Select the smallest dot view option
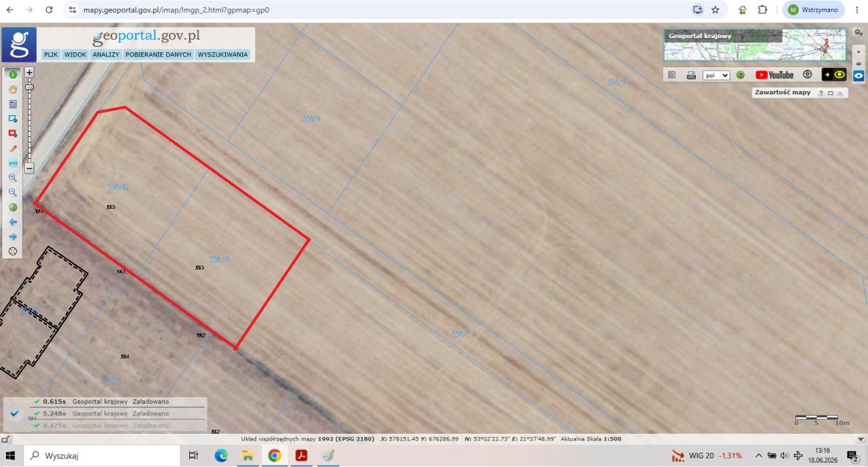The height and width of the screenshot is (467, 868). point(859,52)
